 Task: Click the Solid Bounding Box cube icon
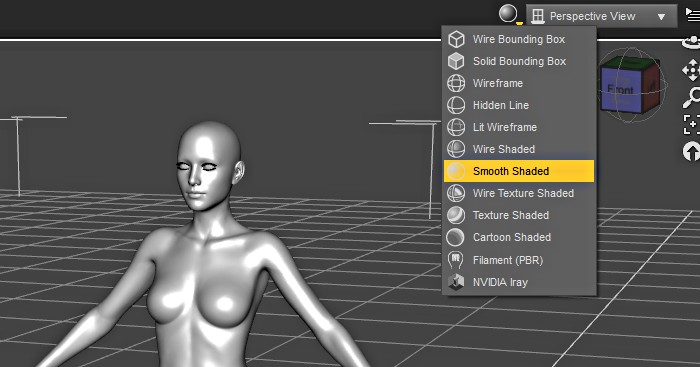pyautogui.click(x=456, y=61)
